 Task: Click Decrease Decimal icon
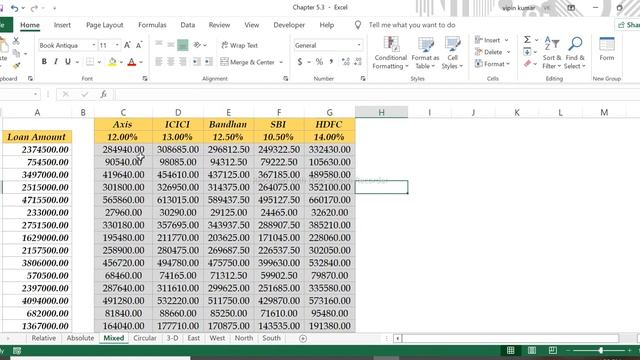[x=358, y=62]
